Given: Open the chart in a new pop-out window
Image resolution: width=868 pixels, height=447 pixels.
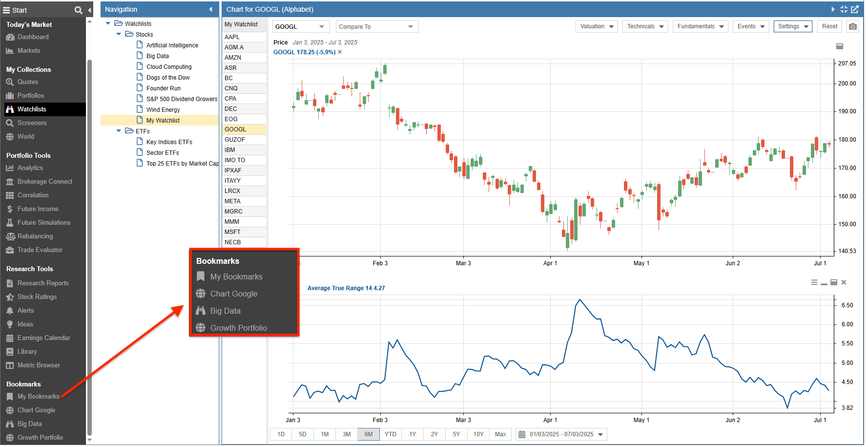Looking at the screenshot, I should point(855,9).
